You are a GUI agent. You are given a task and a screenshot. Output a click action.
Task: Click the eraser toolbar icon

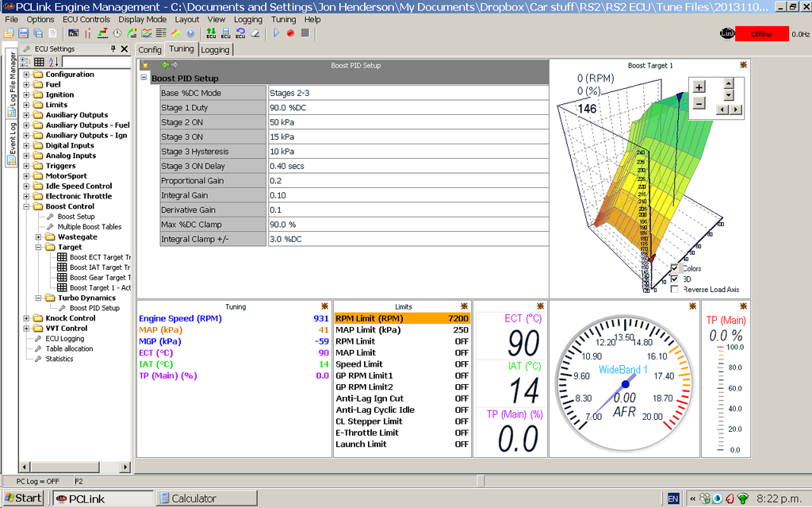pyautogui.click(x=255, y=33)
